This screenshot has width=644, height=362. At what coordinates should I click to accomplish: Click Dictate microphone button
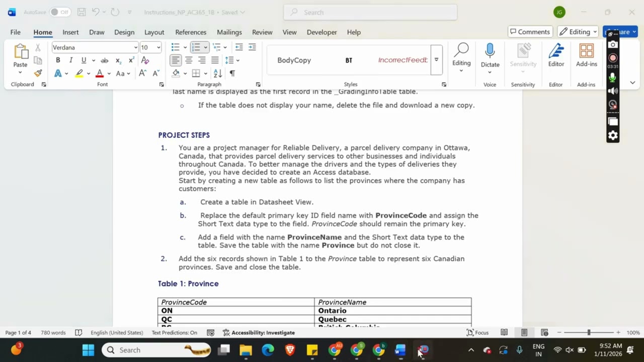(490, 51)
